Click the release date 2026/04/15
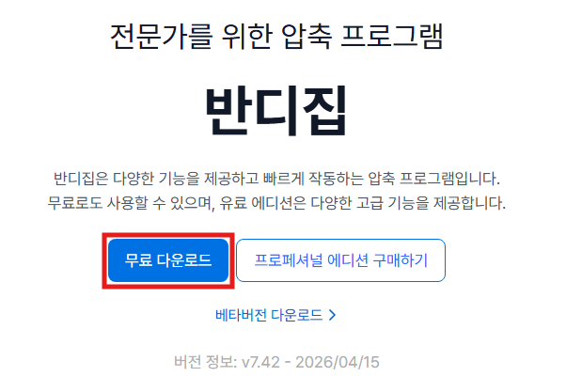The height and width of the screenshot is (392, 566). pyautogui.click(x=338, y=362)
